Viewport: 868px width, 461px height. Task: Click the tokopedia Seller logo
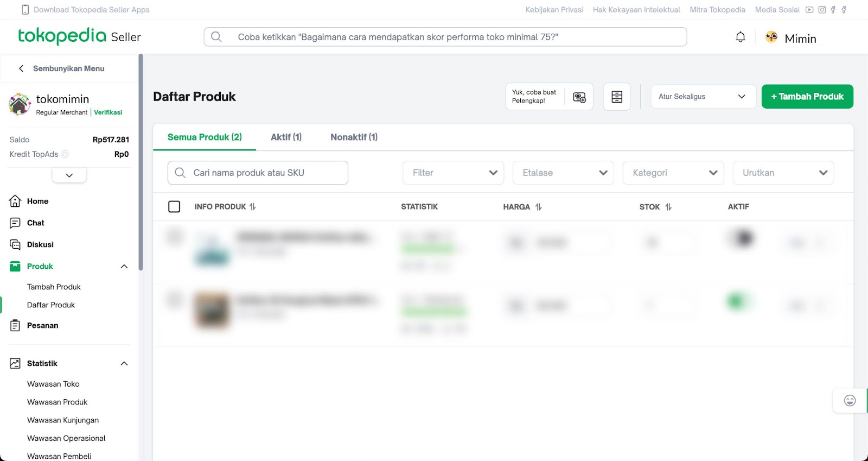(79, 36)
